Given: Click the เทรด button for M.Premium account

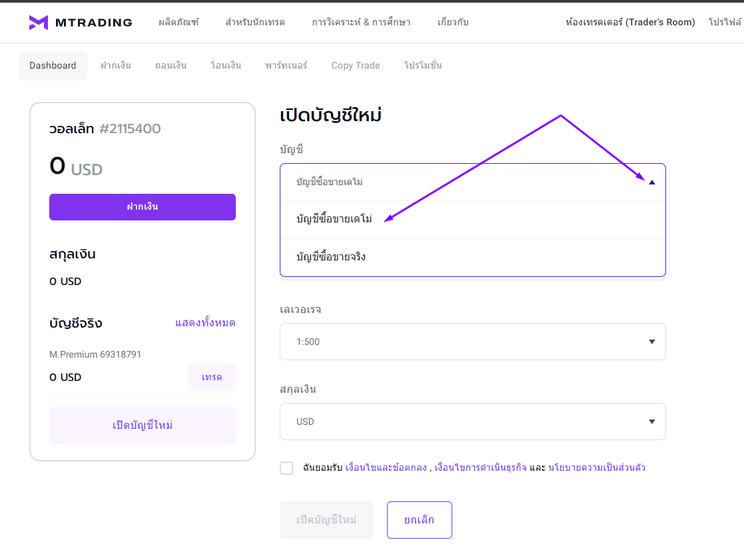Looking at the screenshot, I should 212,378.
